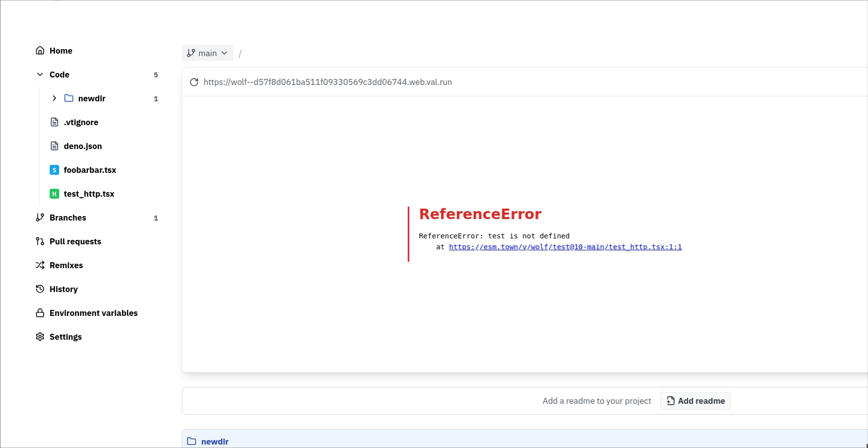The width and height of the screenshot is (868, 448).
Task: Open Environment variables page
Action: pyautogui.click(x=94, y=313)
